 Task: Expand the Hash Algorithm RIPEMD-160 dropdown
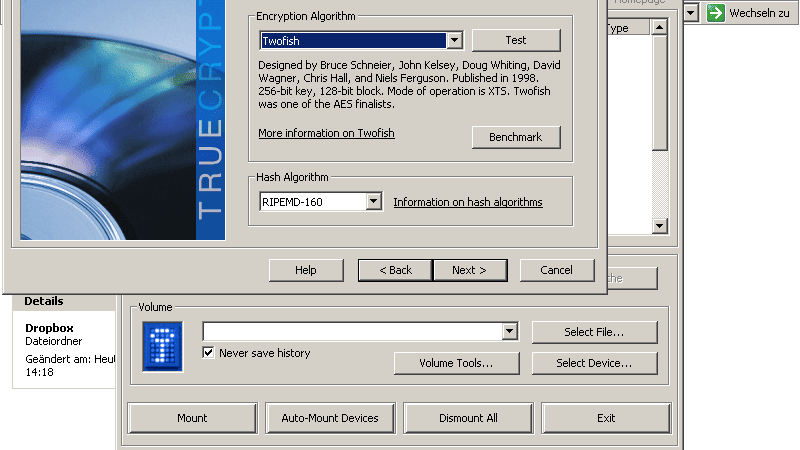pyautogui.click(x=373, y=202)
